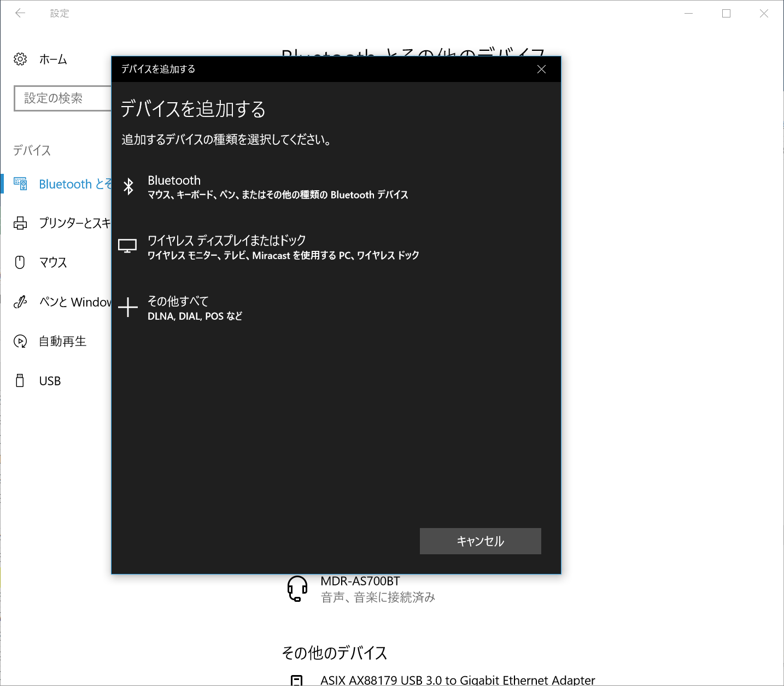Viewport: 784px width, 686px height.
Task: Click the gear icon next to ホーム
Action: click(x=20, y=59)
